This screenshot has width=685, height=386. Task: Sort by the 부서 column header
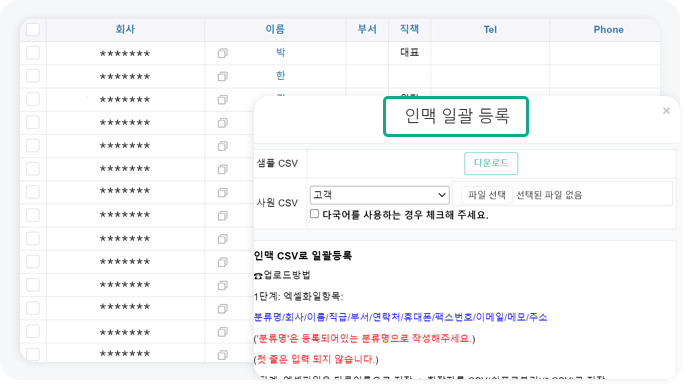click(x=367, y=29)
